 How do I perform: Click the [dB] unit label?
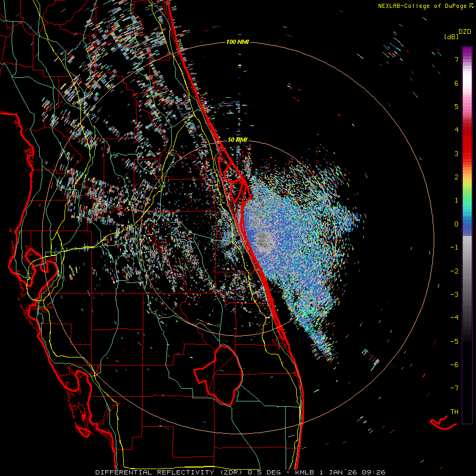pos(451,36)
